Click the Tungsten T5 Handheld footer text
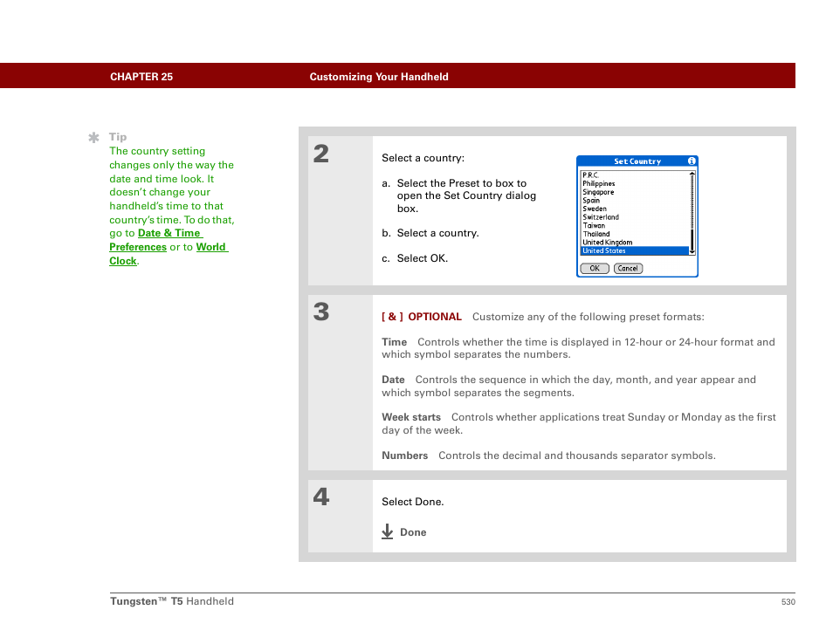 (172, 601)
